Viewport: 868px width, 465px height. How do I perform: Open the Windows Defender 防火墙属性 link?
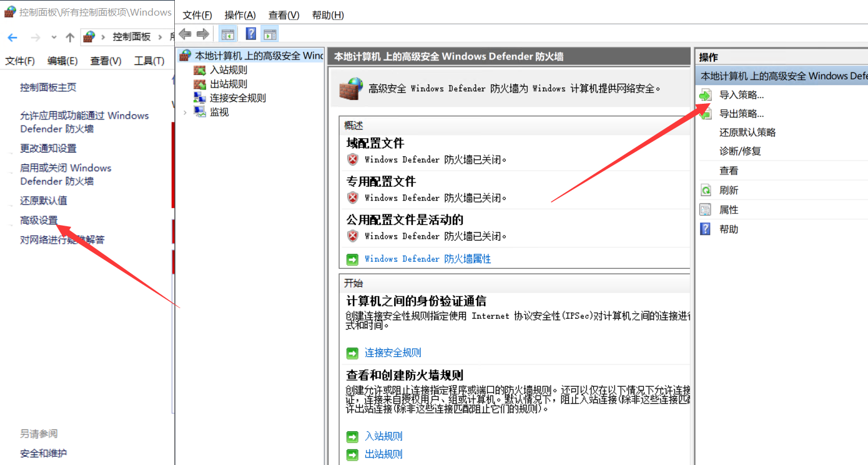pyautogui.click(x=428, y=259)
